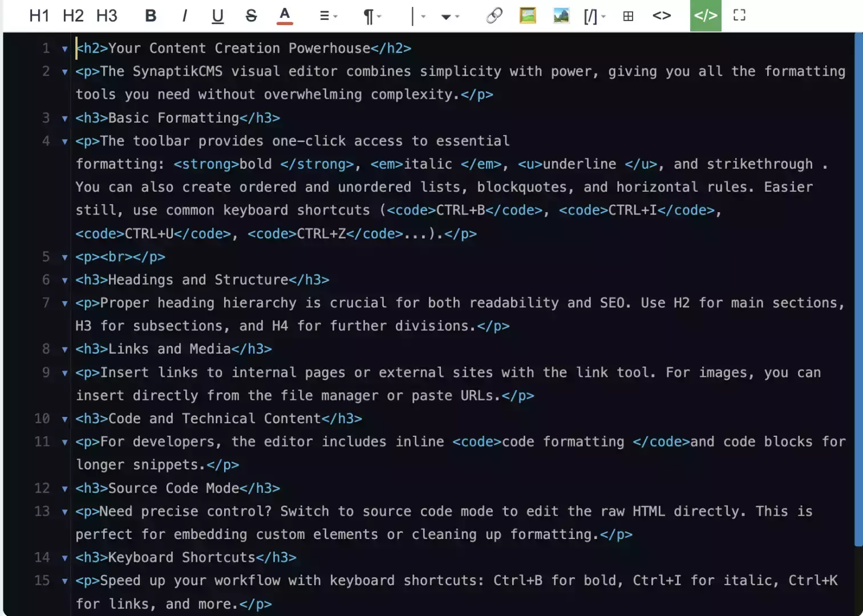The width and height of the screenshot is (863, 616).
Task: Click the 'CTRL+Z' code text
Action: (x=322, y=233)
